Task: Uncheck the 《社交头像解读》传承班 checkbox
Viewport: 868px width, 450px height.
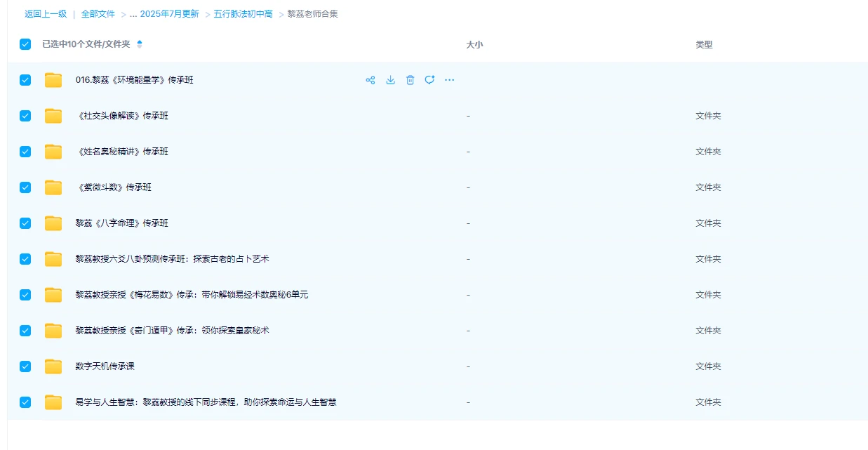Action: 25,116
